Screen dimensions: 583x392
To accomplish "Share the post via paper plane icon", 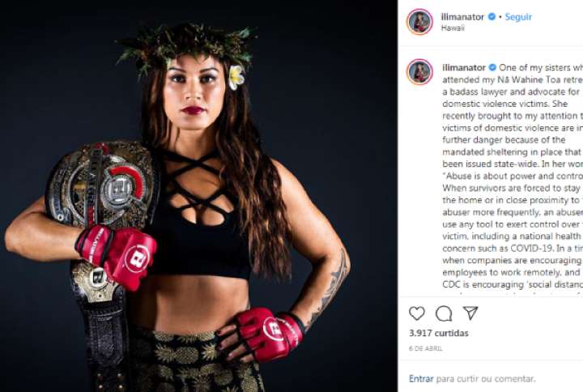I will click(470, 313).
